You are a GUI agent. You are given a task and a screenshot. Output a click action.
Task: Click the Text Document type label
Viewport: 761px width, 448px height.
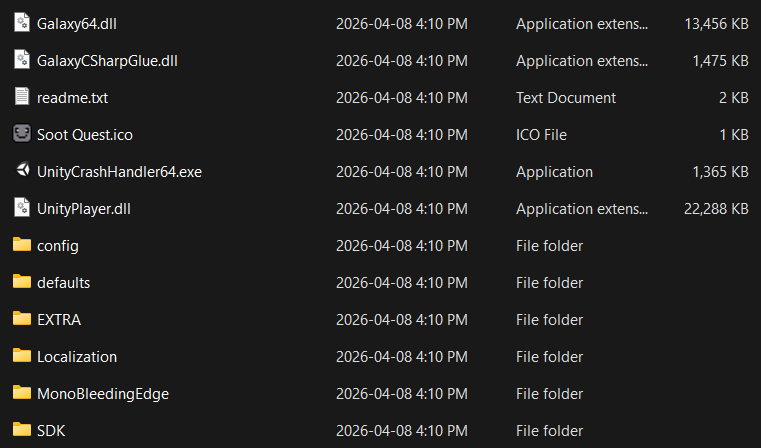pyautogui.click(x=566, y=98)
